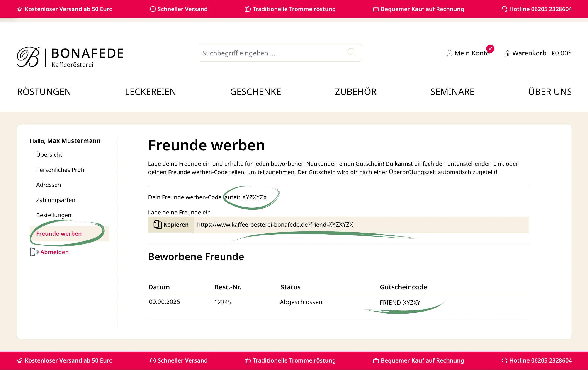Open the RÖSTUNGEN menu

[44, 92]
